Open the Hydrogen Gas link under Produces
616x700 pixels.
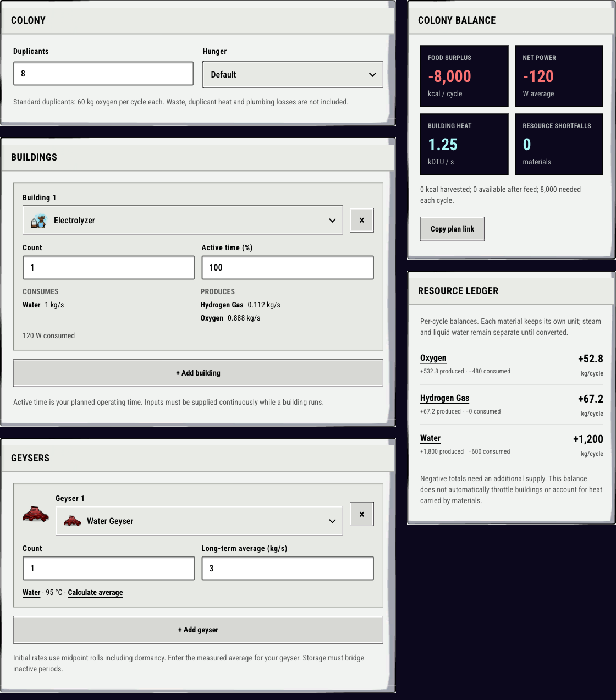point(222,305)
